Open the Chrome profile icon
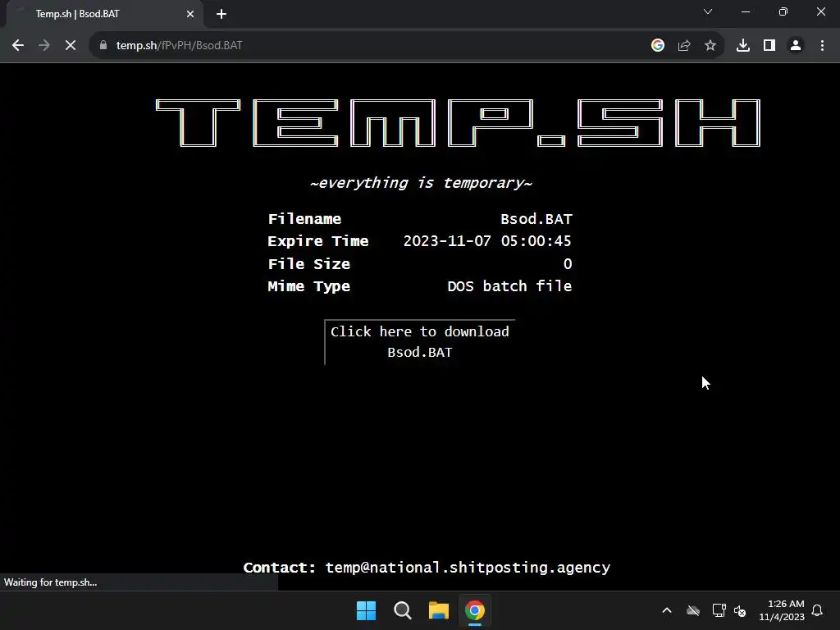The width and height of the screenshot is (840, 630). click(796, 46)
